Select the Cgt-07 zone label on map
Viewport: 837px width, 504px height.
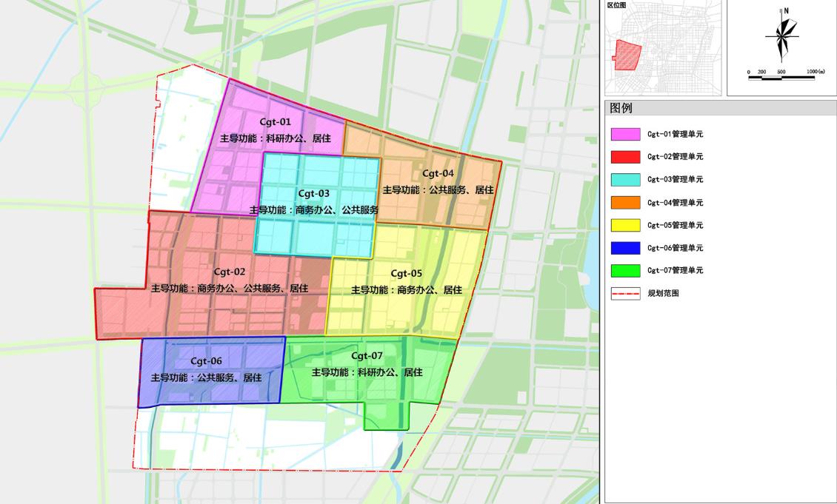367,356
